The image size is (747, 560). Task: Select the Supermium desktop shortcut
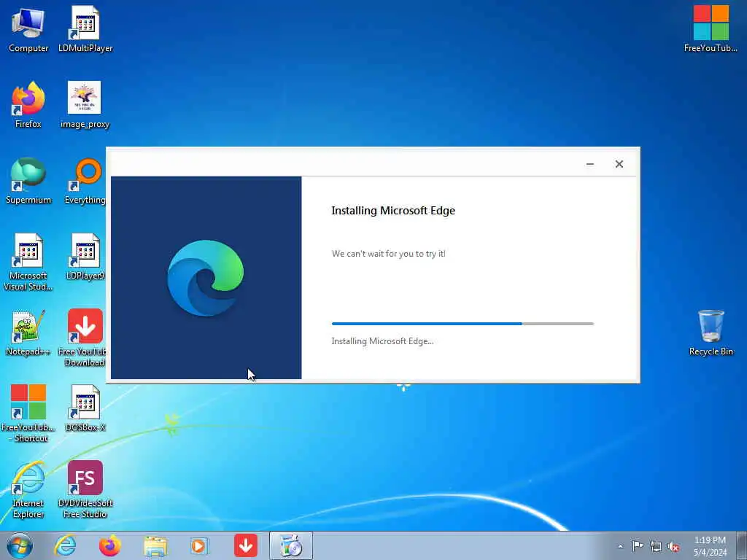pyautogui.click(x=28, y=181)
